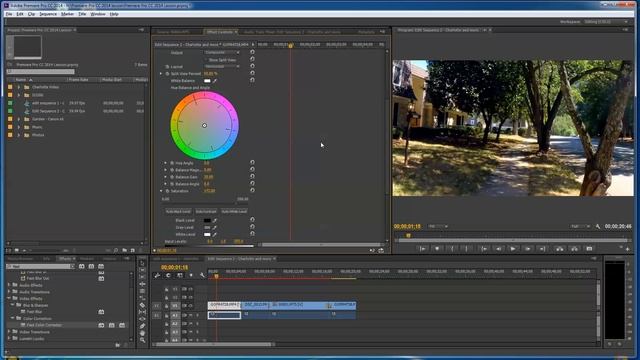Open the File menu

tap(9, 14)
